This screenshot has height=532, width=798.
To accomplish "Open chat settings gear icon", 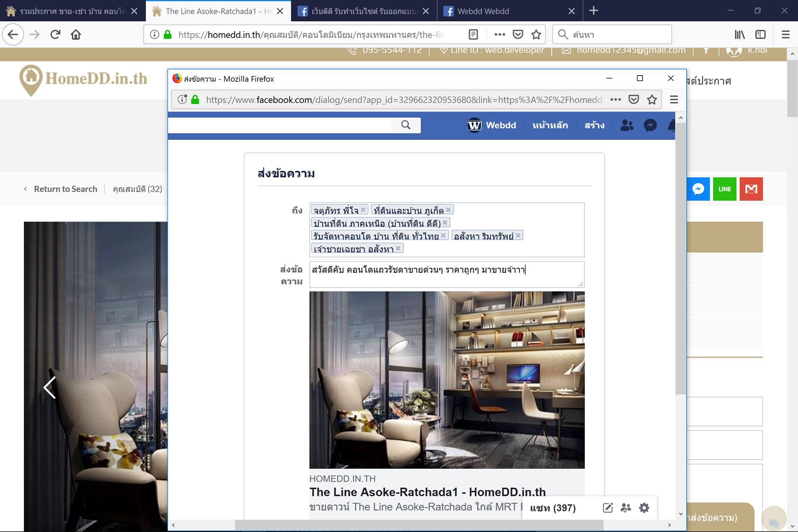I will click(644, 508).
